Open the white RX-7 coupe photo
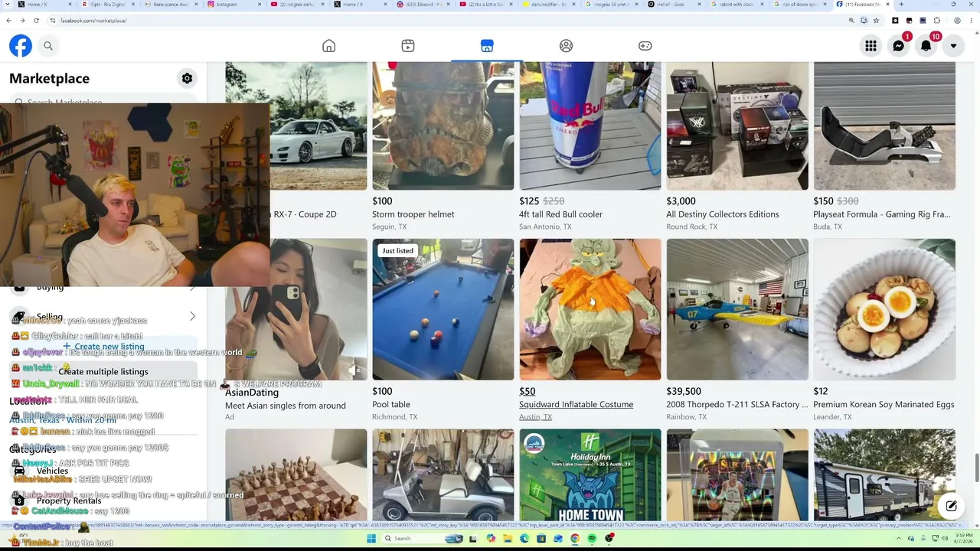The width and height of the screenshot is (980, 551). (319, 126)
